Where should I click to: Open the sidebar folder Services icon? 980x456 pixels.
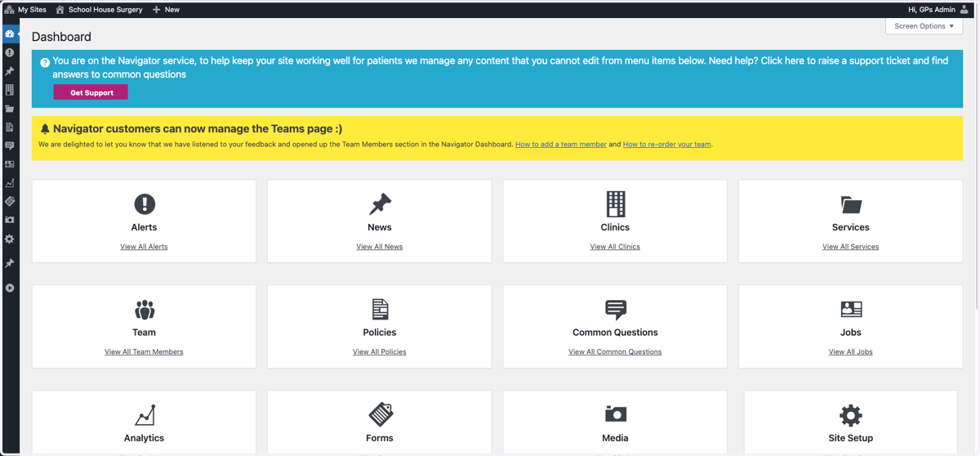coord(10,109)
